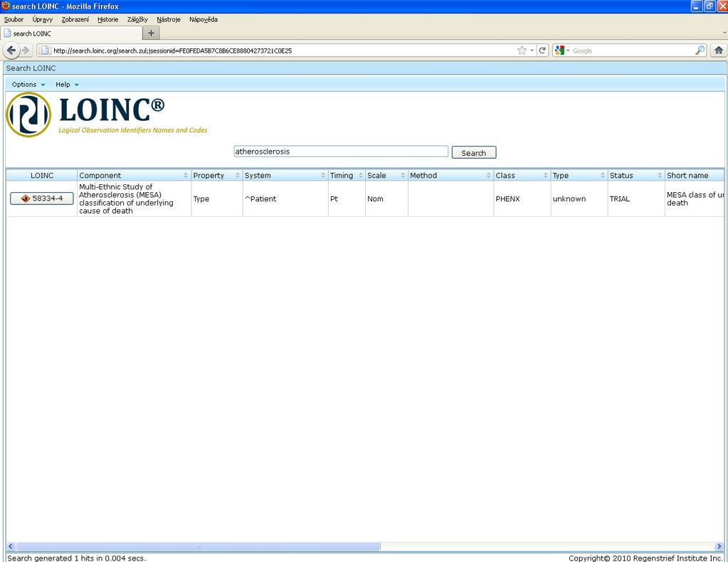Select the MESA class short name cell

coord(694,198)
